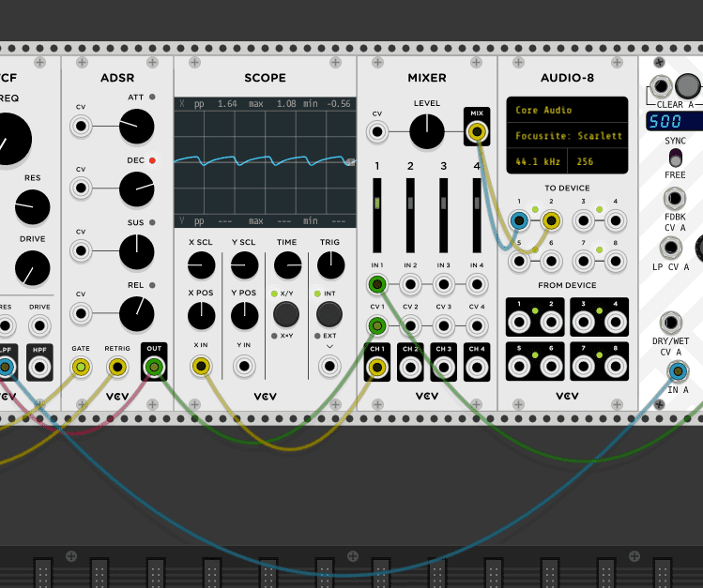
Task: Open the 44.1 kHz sample rate selector
Action: tap(537, 161)
